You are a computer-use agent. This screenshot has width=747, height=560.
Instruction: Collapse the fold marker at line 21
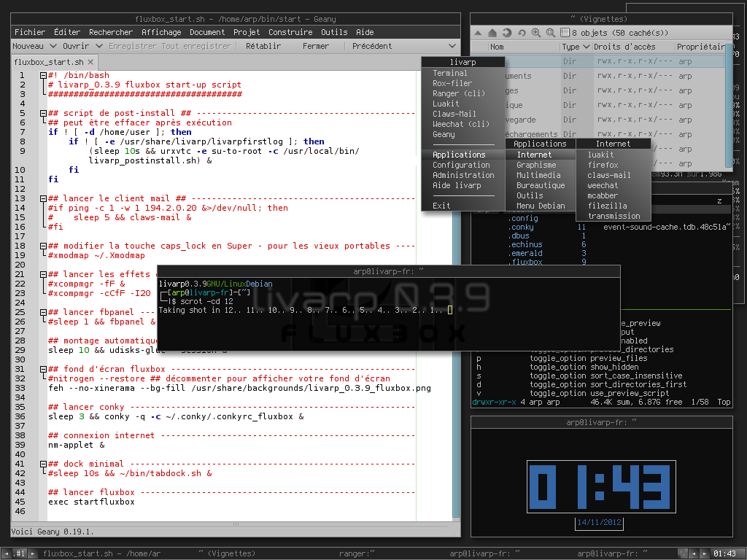[x=43, y=275]
